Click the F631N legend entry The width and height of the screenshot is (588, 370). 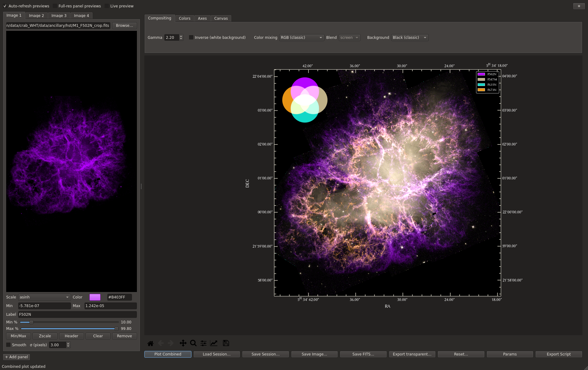(487, 85)
